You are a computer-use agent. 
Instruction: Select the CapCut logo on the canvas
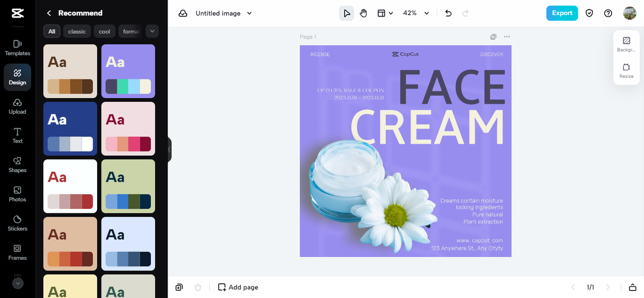coord(406,54)
